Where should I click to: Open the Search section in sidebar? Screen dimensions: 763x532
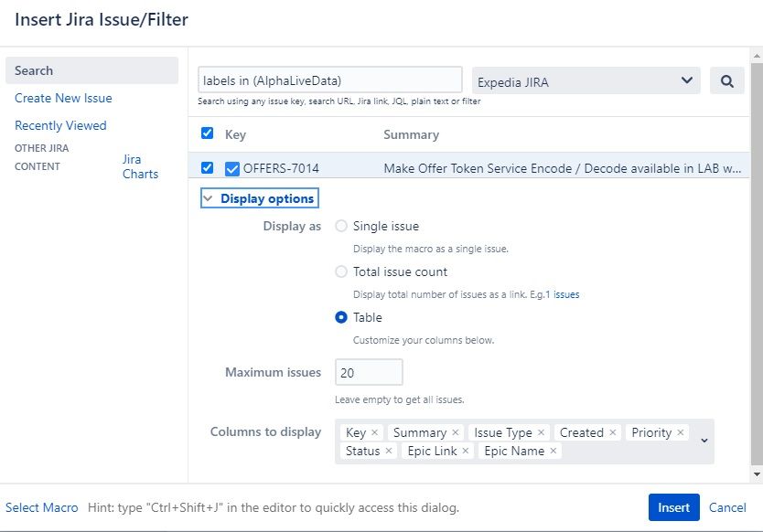92,70
